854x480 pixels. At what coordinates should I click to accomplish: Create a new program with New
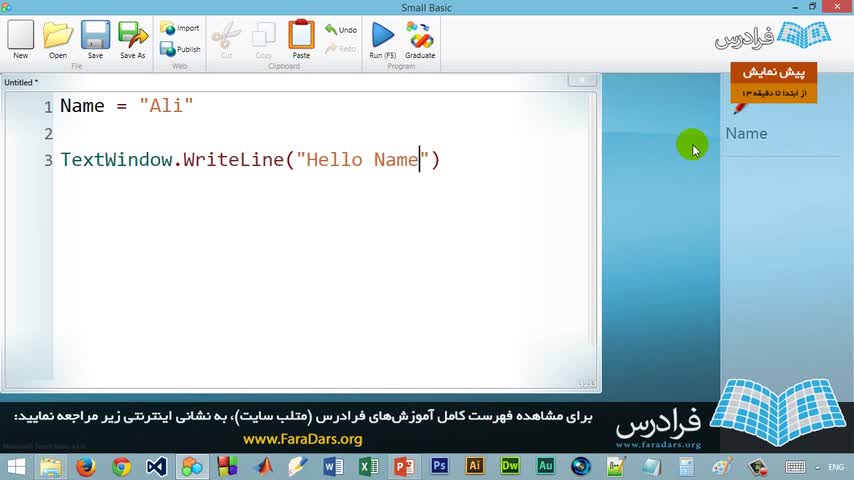[x=21, y=39]
